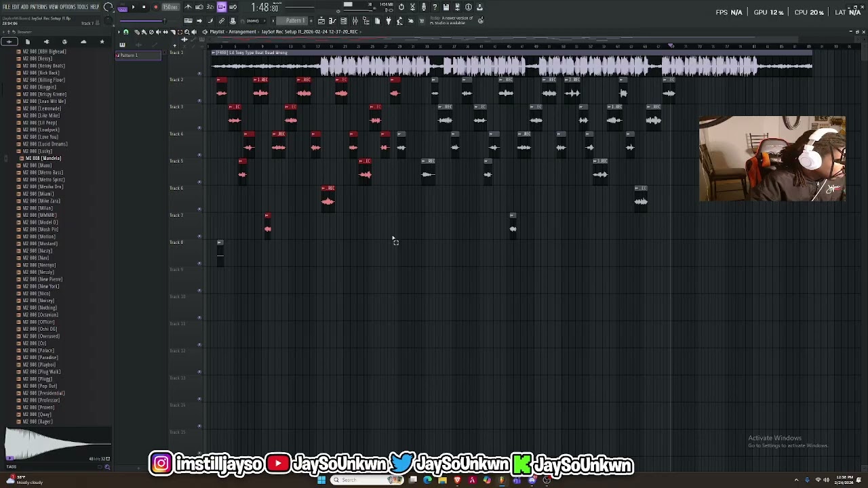Viewport: 868px width, 488px height.
Task: Open the ADD menu
Action: (x=24, y=7)
